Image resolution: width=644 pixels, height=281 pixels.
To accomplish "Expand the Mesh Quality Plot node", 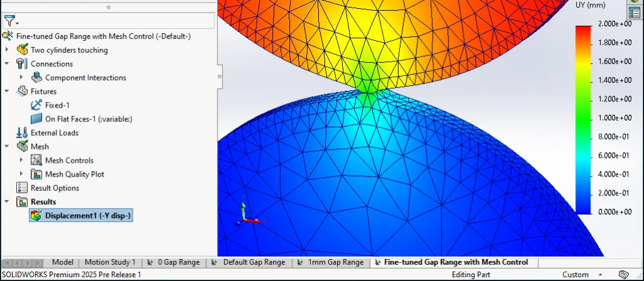I will tap(21, 174).
